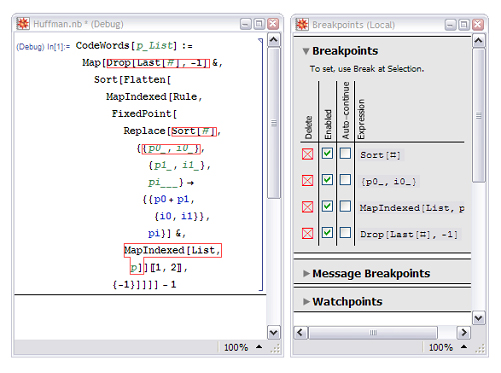This screenshot has height=373, width=501.
Task: Enable Auto-continue for the MapIndexed[List, p breakpoint
Action: click(345, 206)
